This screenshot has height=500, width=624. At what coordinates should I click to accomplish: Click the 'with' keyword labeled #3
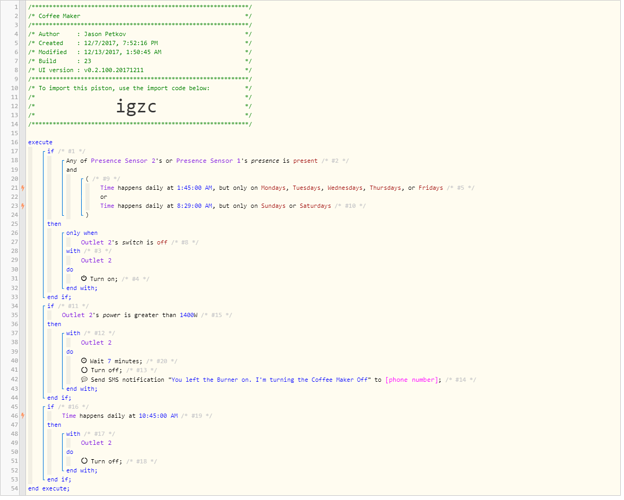(73, 251)
